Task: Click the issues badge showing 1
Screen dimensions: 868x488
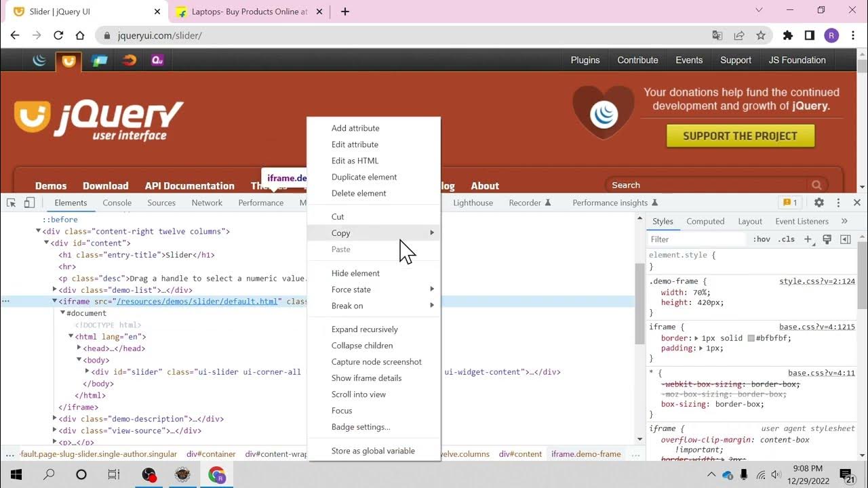Action: click(790, 203)
